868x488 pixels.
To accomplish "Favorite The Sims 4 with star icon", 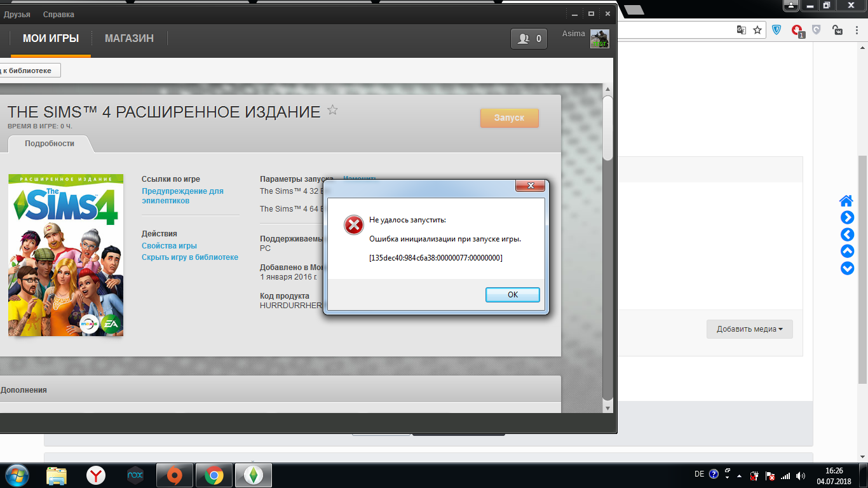I will 332,110.
